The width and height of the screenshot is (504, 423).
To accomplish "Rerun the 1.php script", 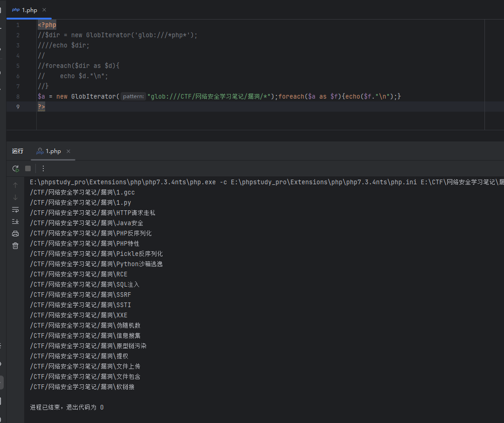I will 15,168.
